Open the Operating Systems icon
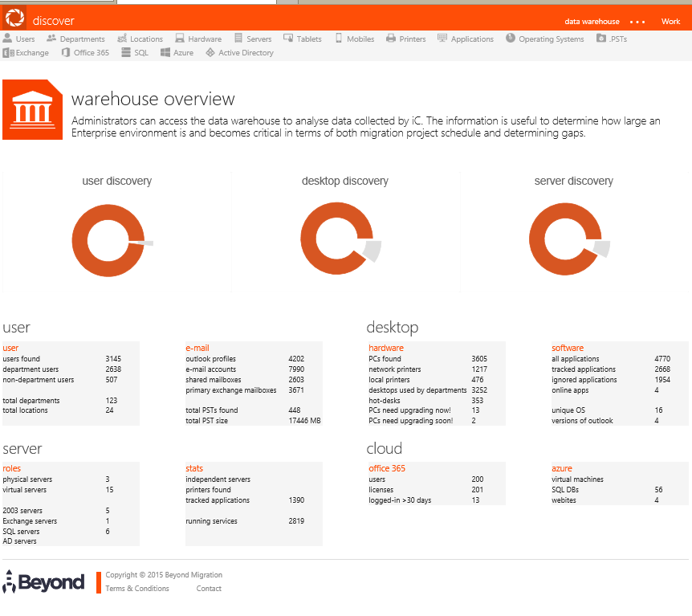Screen dimensions: 692x616 (x=511, y=38)
